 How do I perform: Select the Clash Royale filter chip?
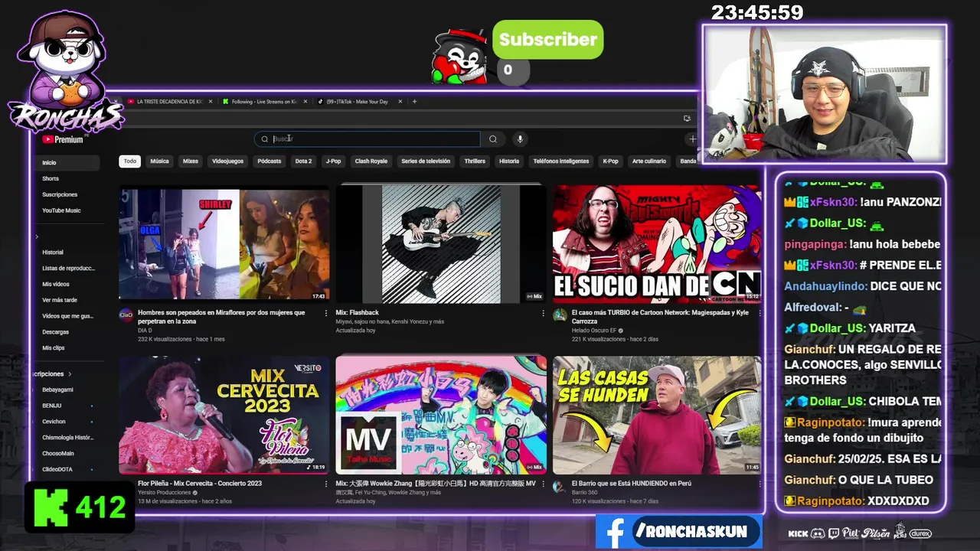click(371, 161)
